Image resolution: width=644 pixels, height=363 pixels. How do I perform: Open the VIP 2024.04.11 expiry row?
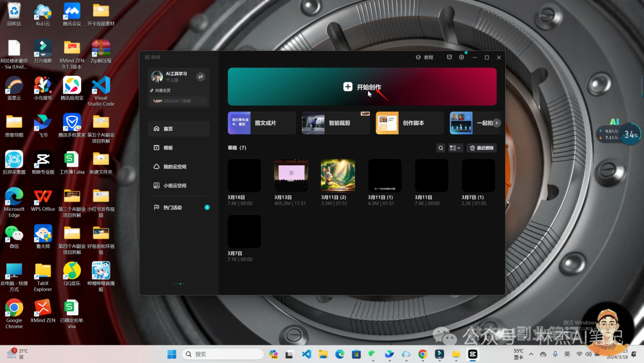(178, 101)
